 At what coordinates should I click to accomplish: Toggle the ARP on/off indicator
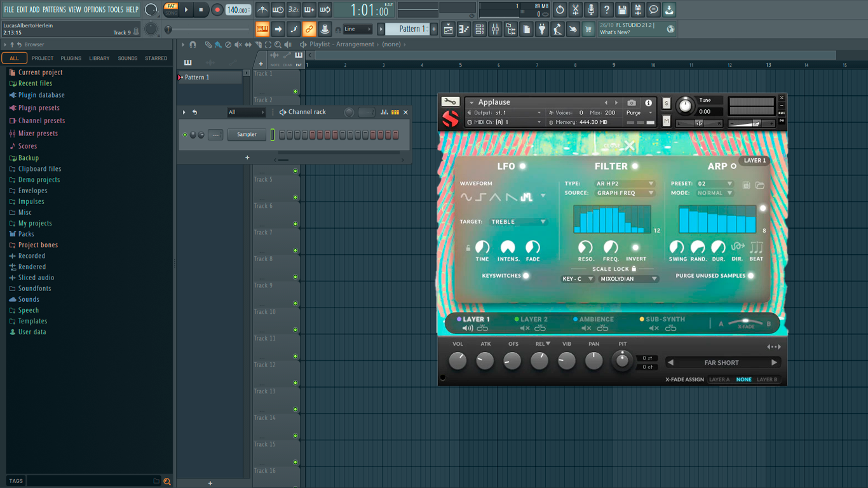click(733, 166)
